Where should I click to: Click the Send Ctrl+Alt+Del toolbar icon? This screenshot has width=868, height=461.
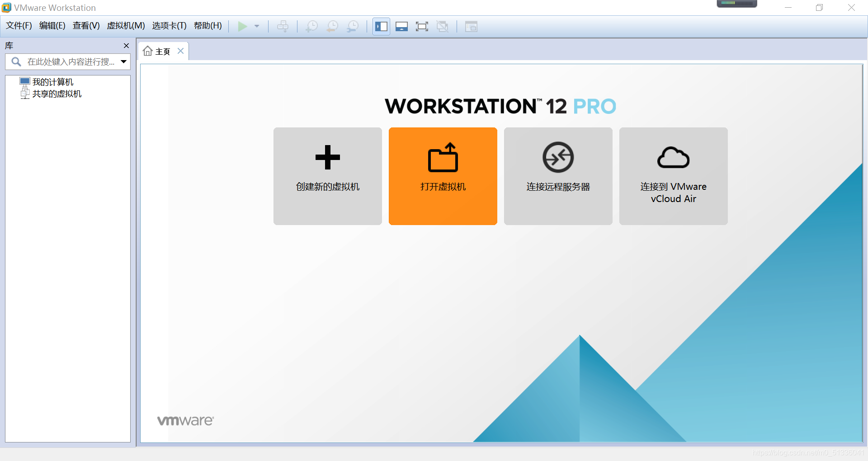283,26
